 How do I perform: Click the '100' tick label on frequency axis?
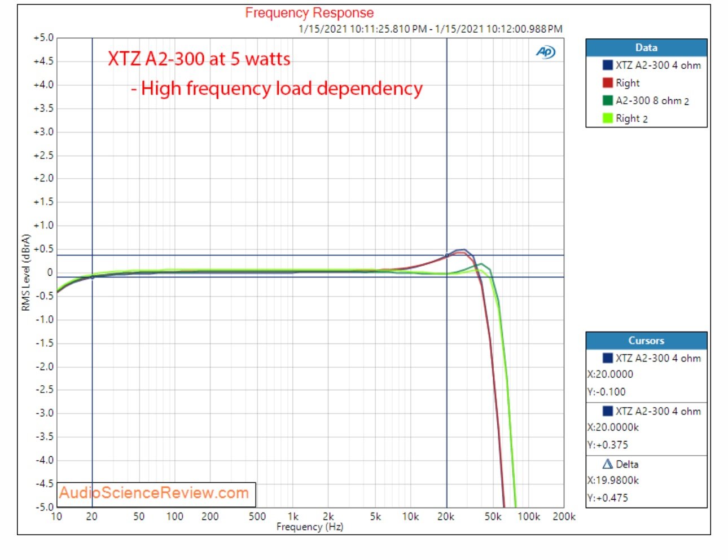174,517
